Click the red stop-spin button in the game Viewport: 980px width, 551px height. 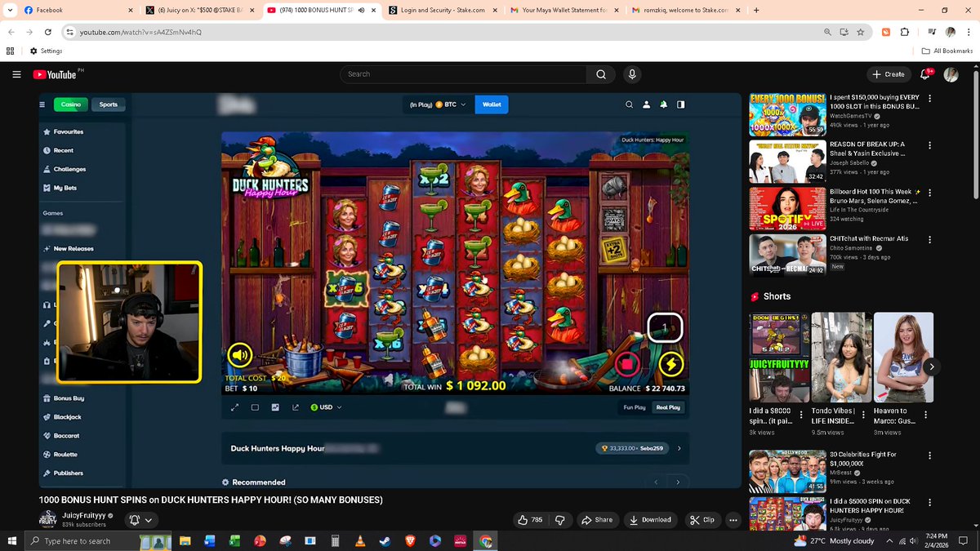(x=629, y=363)
